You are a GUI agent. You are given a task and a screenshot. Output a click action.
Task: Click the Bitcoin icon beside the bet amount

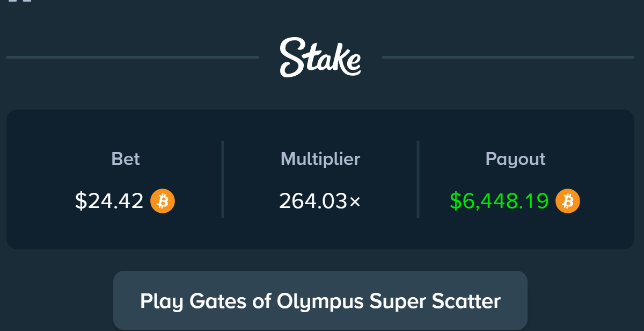tap(163, 201)
